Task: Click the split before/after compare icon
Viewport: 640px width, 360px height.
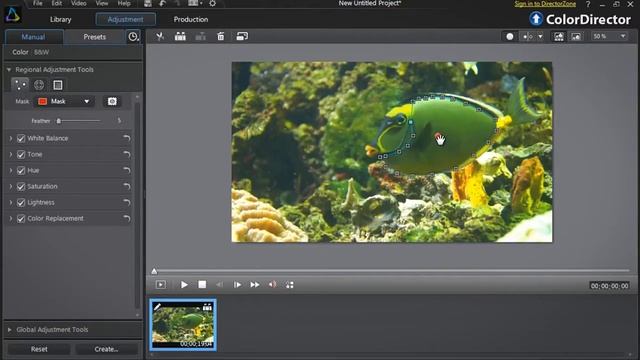Action: point(527,36)
